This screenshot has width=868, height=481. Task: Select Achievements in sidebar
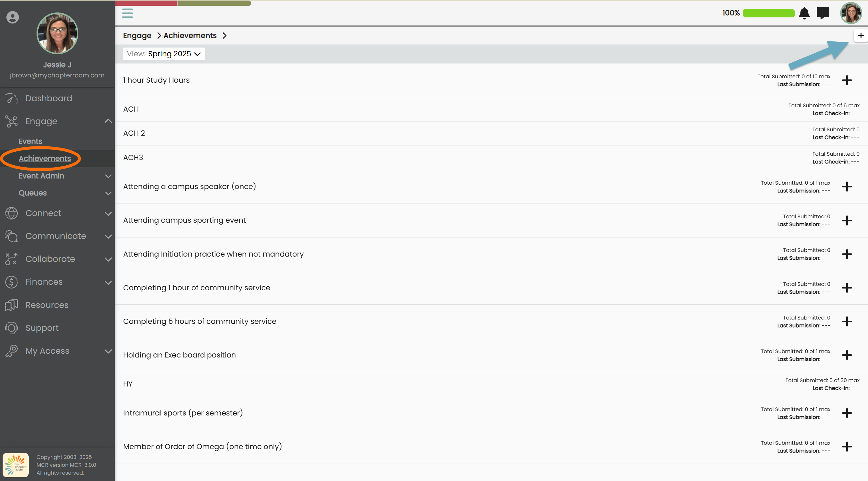point(45,158)
